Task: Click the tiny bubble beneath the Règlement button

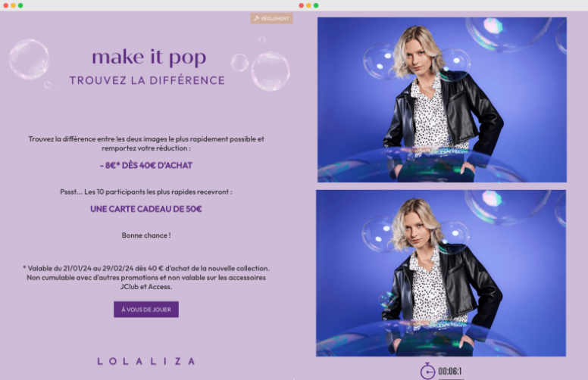Action: coord(262,39)
